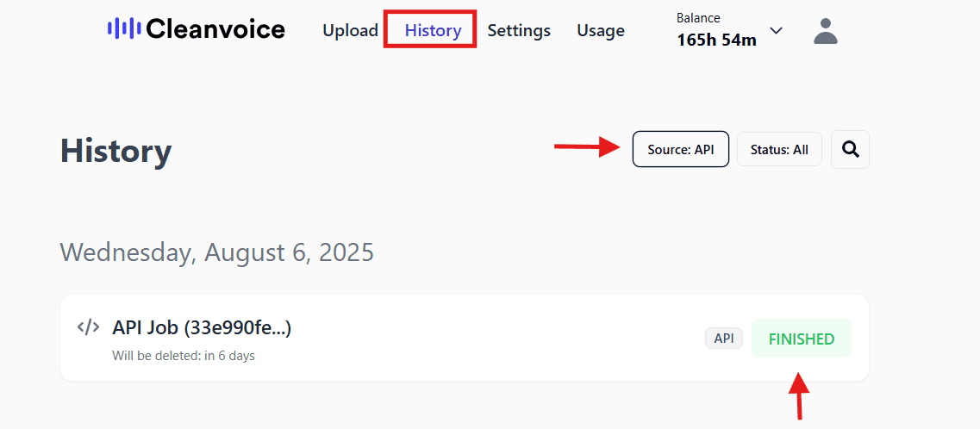Click the large History page heading

point(115,152)
